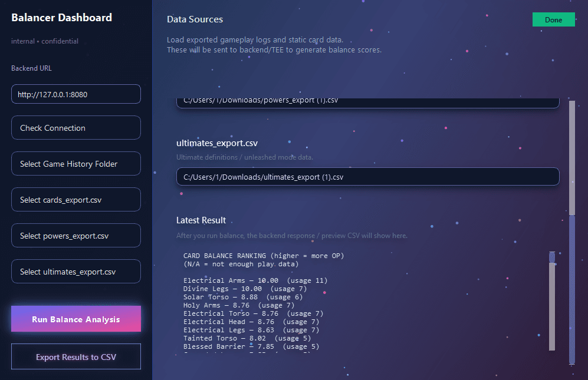Click Select cards_export.csv
588x380 pixels.
[x=75, y=199]
